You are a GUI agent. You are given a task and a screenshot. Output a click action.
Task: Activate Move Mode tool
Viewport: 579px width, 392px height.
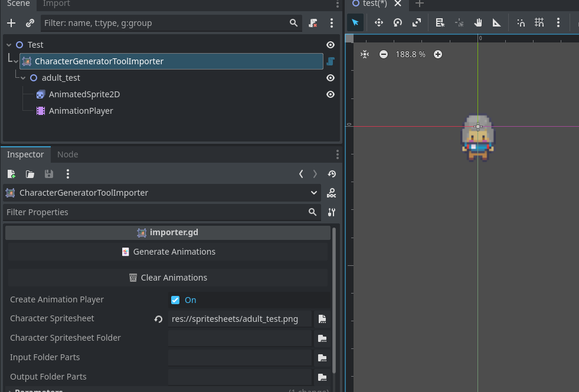point(379,22)
